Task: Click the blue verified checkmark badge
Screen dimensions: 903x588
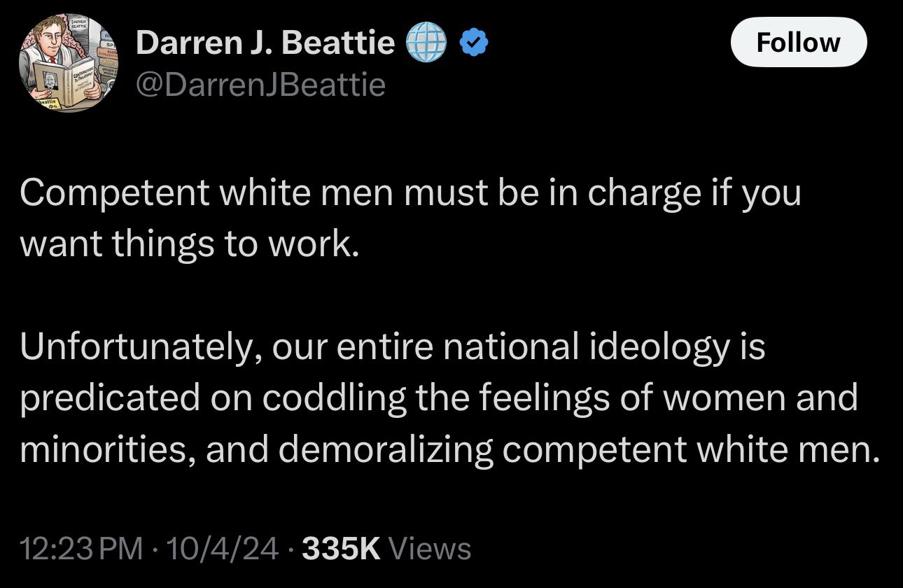Action: [x=472, y=44]
